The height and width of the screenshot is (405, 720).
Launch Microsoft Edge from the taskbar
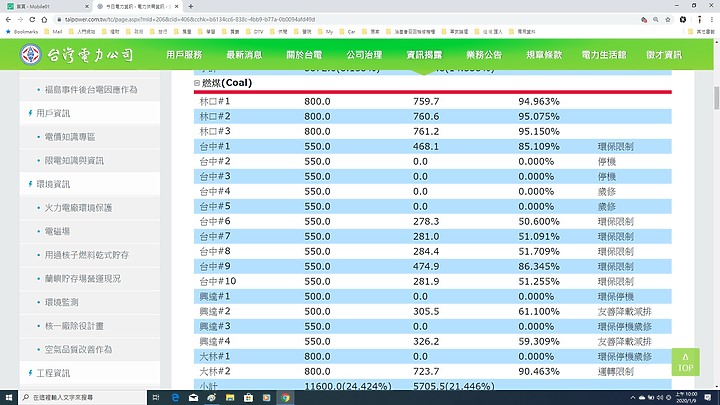(175, 397)
